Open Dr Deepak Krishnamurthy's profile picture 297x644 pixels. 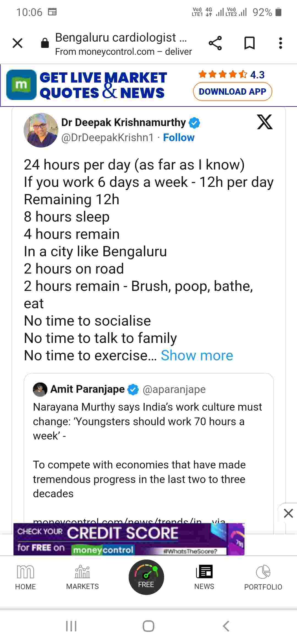(x=41, y=130)
